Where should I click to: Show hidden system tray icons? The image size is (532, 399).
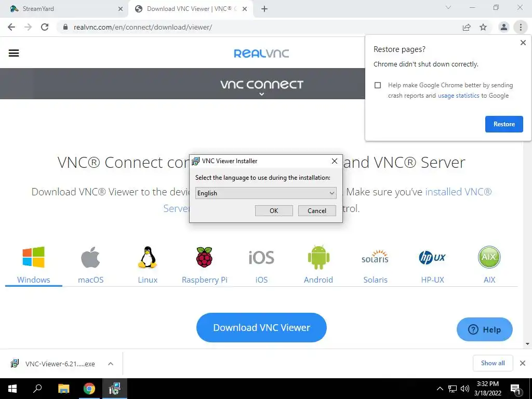(440, 389)
